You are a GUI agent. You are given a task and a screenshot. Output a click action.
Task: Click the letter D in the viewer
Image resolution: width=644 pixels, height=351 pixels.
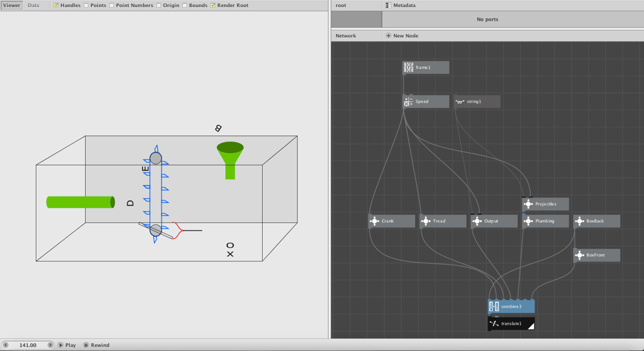130,203
